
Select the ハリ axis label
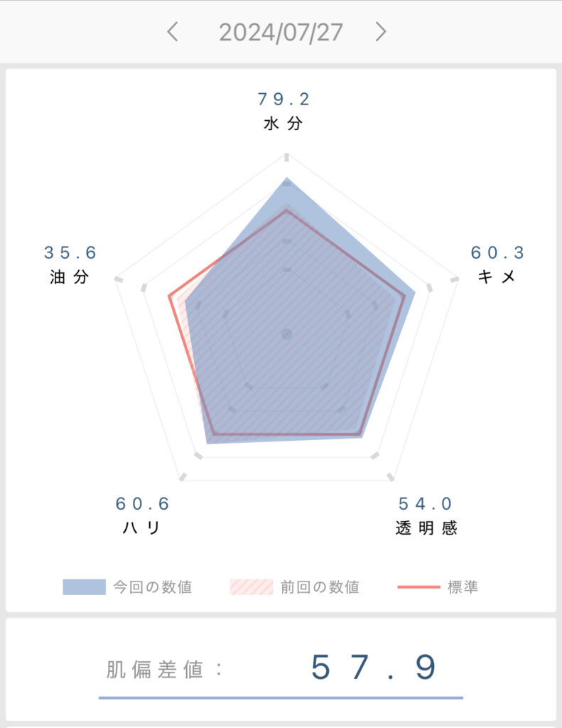tap(141, 528)
